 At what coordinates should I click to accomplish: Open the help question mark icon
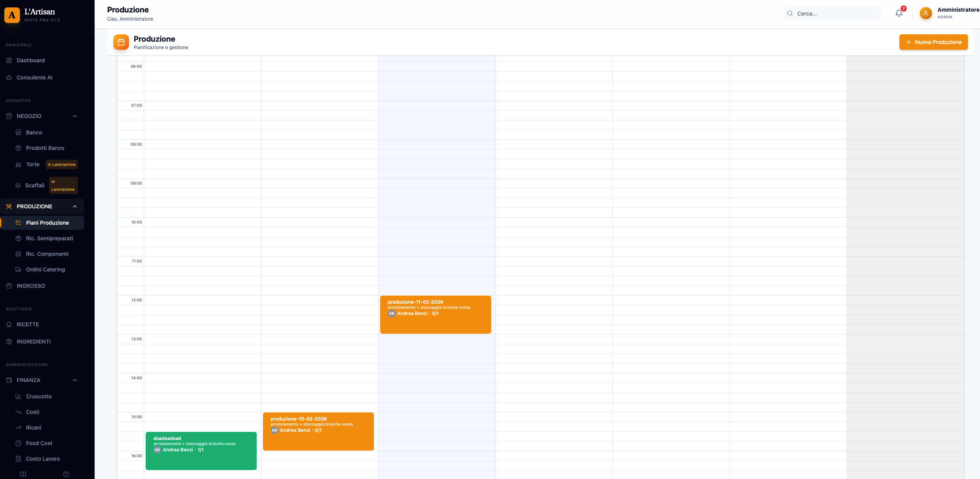pos(66,474)
